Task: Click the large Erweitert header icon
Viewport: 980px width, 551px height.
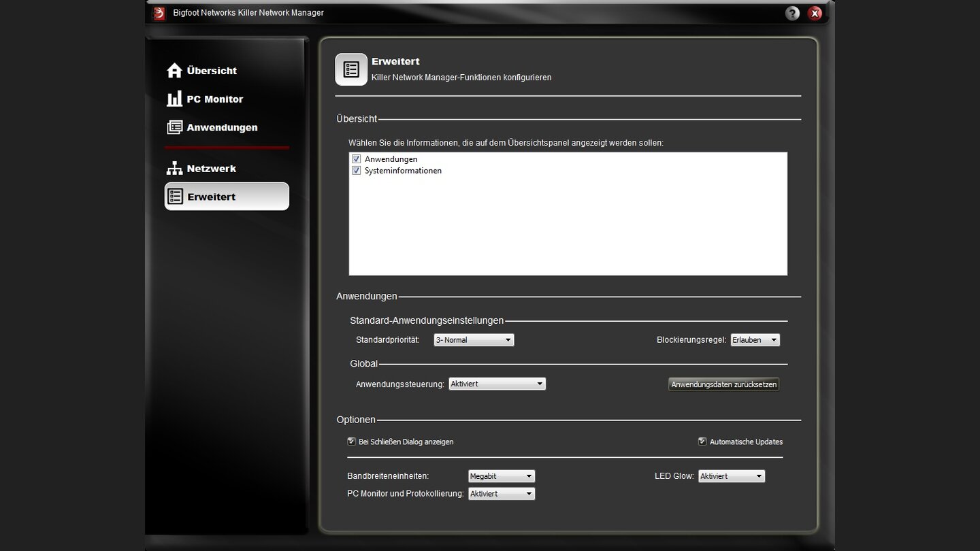Action: 351,69
